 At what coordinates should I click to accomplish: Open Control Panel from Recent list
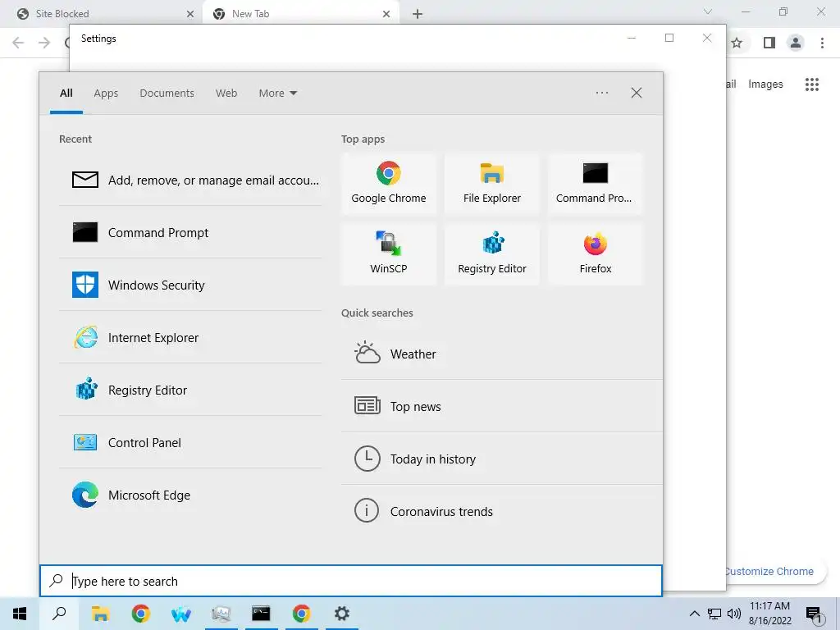190,442
